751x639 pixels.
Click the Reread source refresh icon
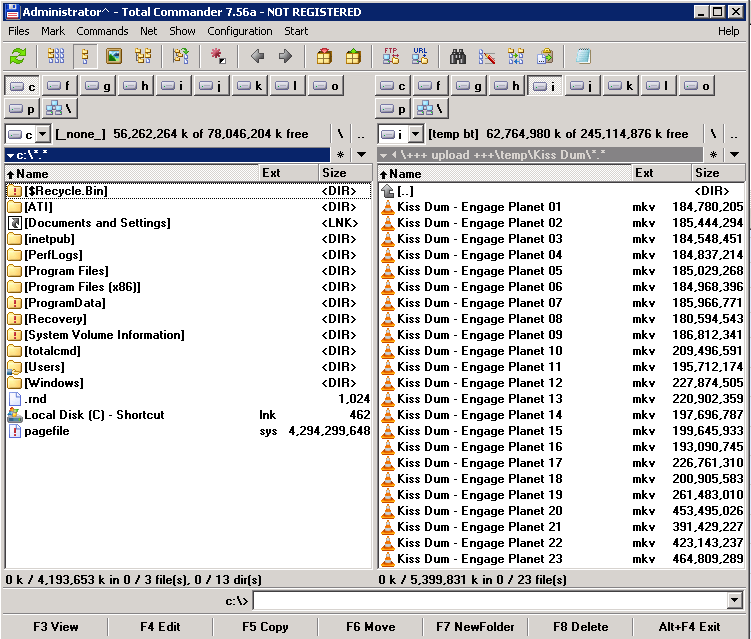18,56
